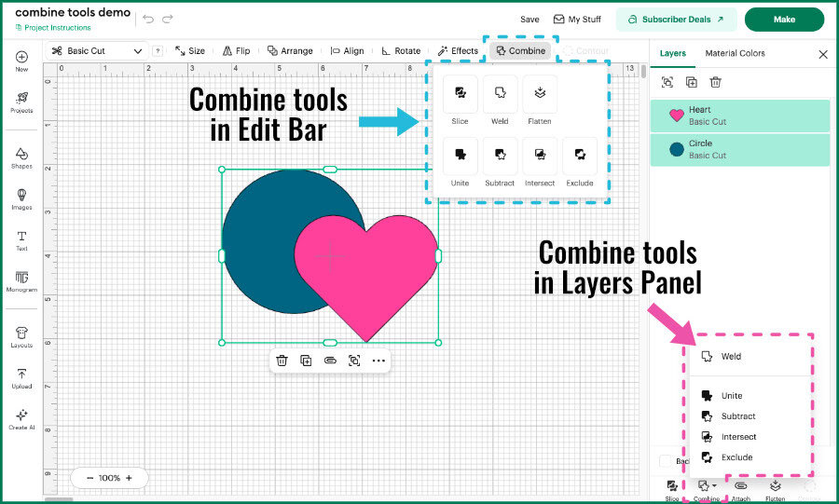Click the undo arrow

[x=148, y=20]
